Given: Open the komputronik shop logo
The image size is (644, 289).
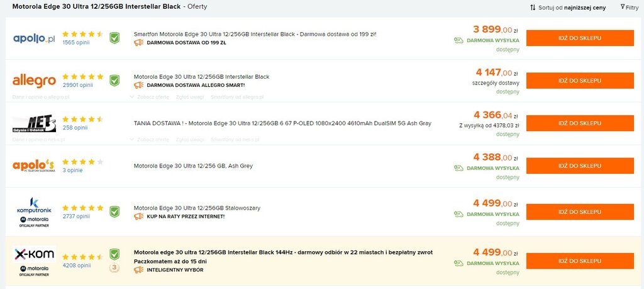Looking at the screenshot, I should (x=34, y=205).
